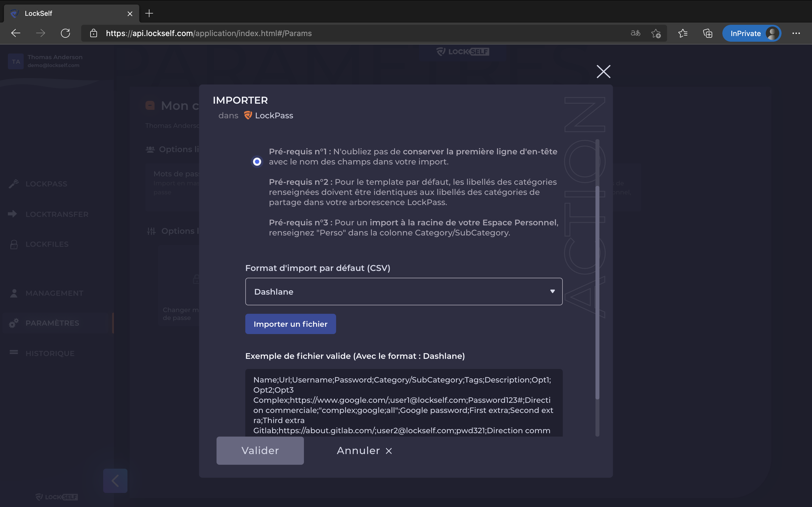The image size is (812, 507).
Task: Add this page to favorites
Action: coord(656,33)
